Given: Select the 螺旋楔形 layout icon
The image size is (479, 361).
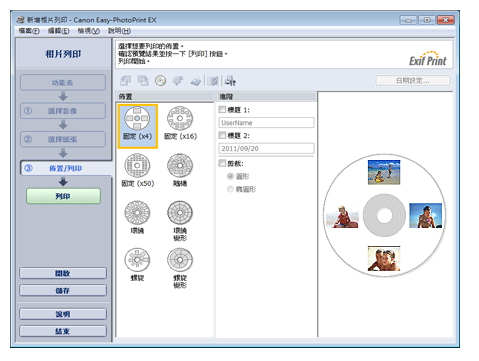Looking at the screenshot, I should pos(180,268).
